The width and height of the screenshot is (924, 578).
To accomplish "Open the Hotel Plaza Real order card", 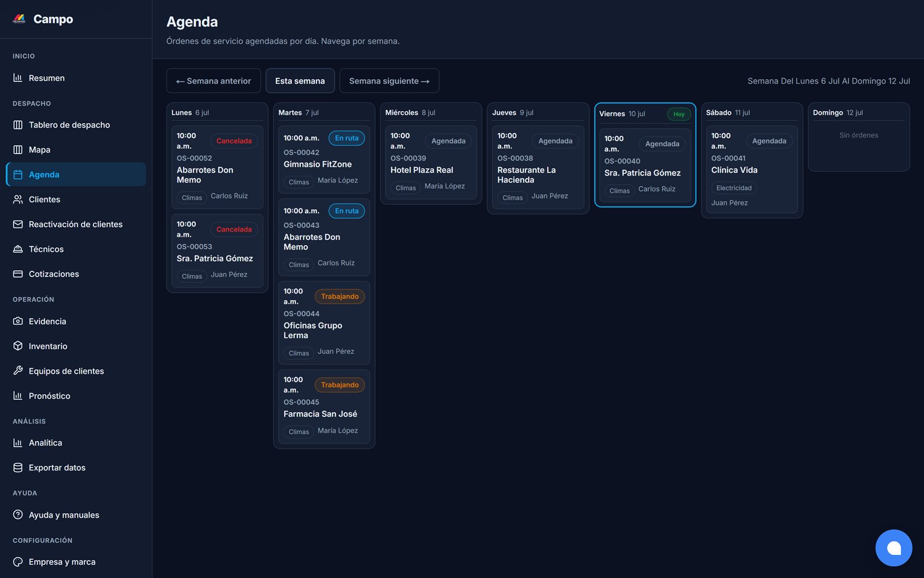I will pos(431,162).
